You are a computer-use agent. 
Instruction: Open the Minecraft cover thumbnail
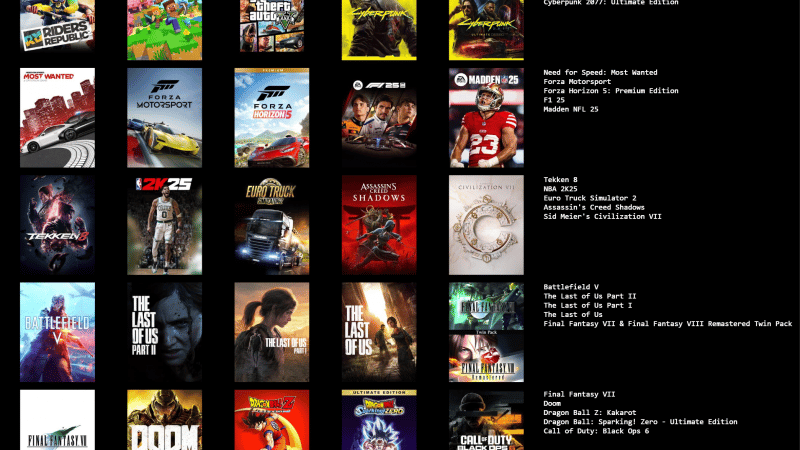tap(164, 30)
